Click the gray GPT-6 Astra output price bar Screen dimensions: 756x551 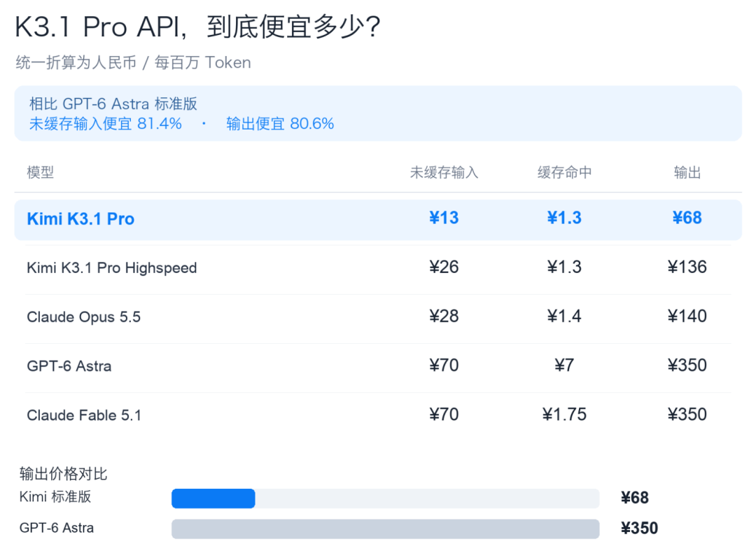click(385, 529)
